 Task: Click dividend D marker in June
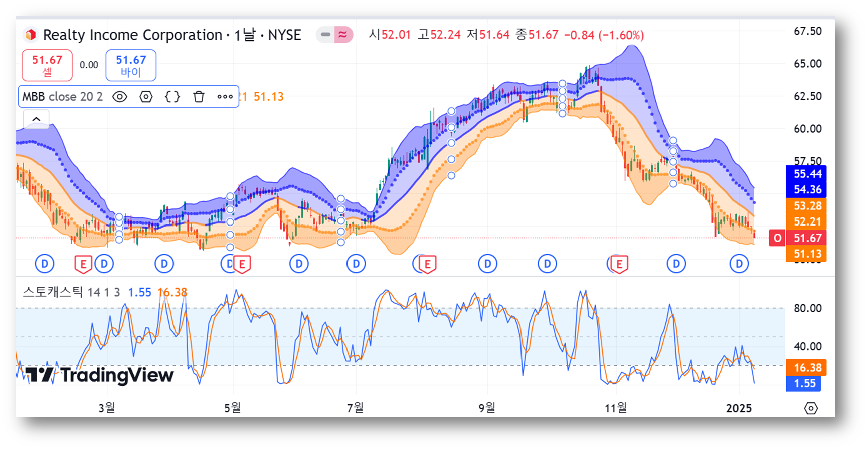(x=299, y=264)
